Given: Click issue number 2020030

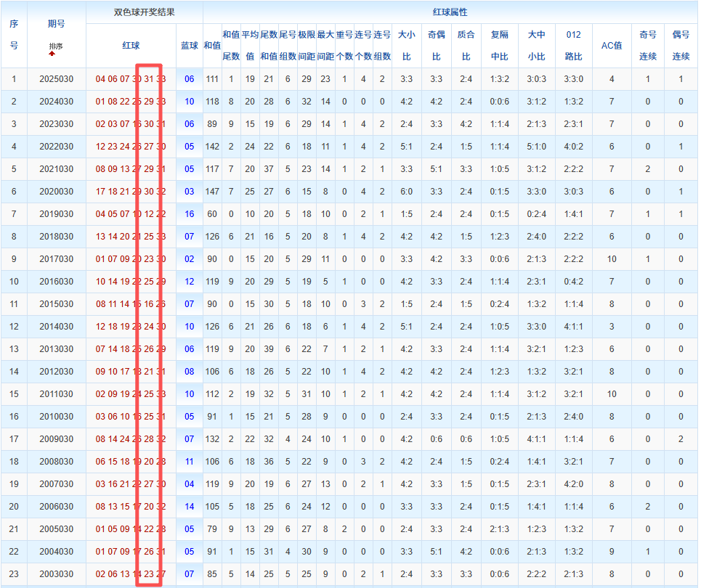Looking at the screenshot, I should 56,192.
